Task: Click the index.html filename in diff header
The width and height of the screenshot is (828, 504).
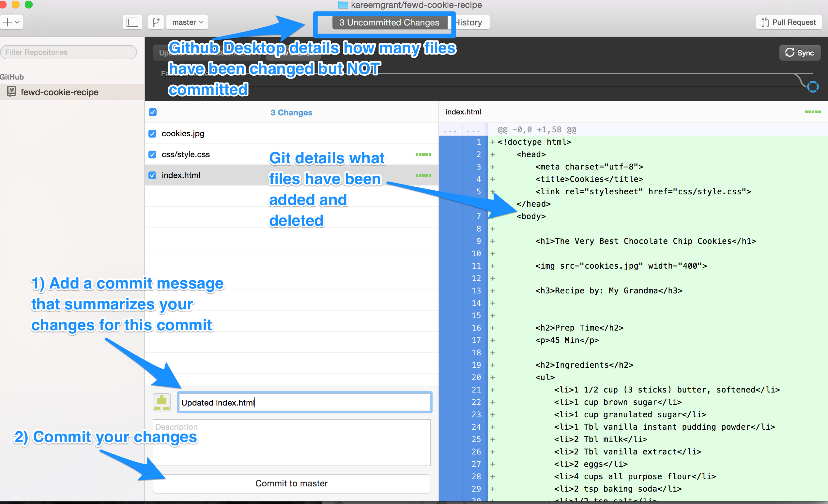Action: tap(463, 112)
